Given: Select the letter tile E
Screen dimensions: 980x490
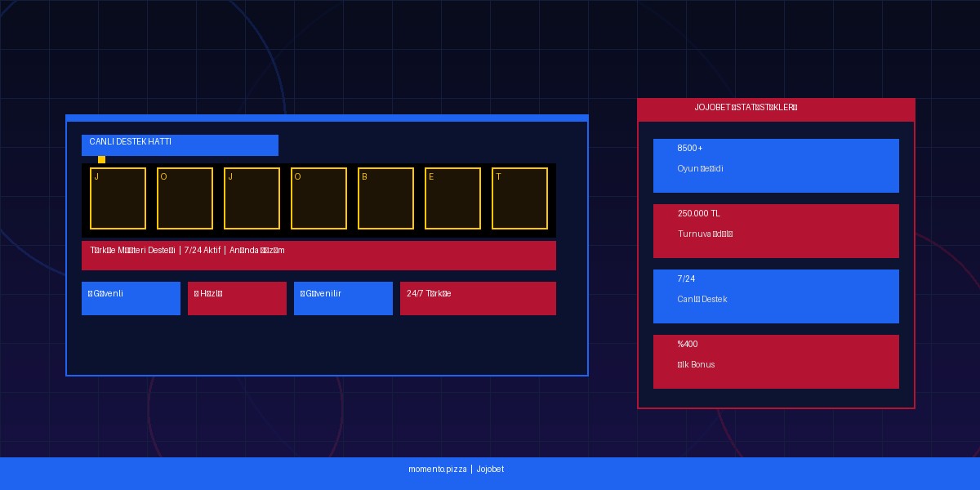Looking at the screenshot, I should point(453,198).
